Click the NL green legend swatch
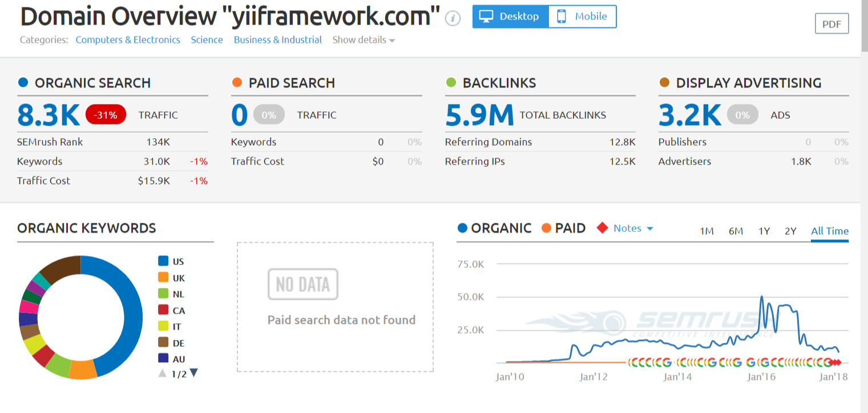This screenshot has width=868, height=413. (163, 294)
